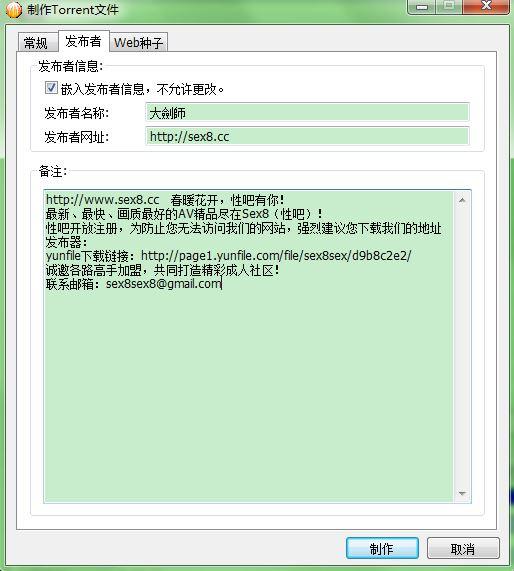Maximize the 制作Torrent文件 dialog window
The width and height of the screenshot is (514, 571).
449,7
